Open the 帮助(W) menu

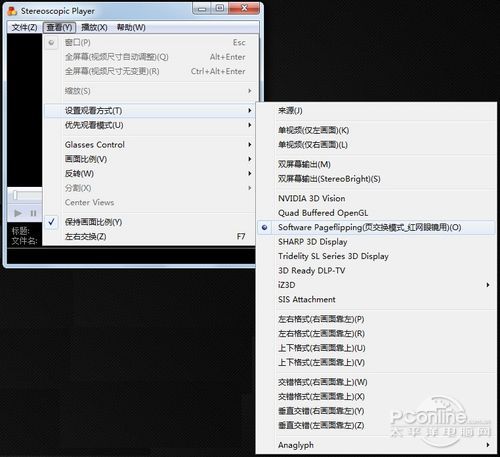(131, 27)
